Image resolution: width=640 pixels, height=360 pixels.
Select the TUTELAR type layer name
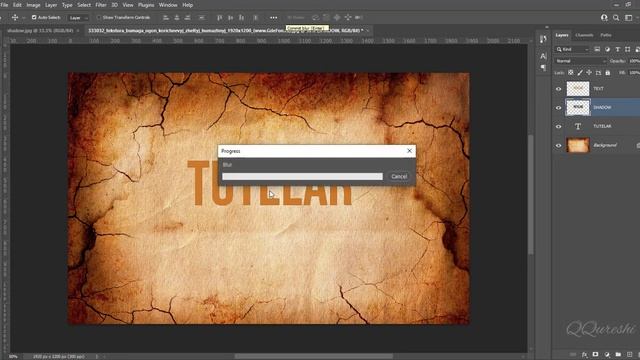tap(602, 127)
